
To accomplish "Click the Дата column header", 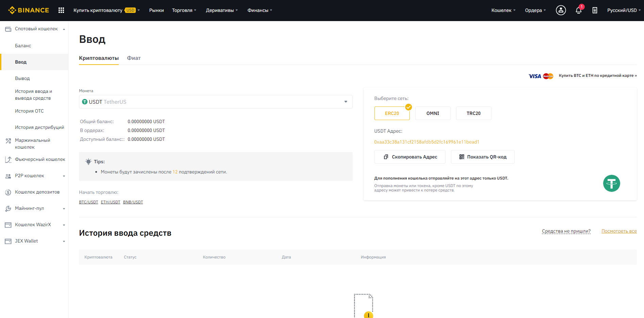I will (x=286, y=257).
